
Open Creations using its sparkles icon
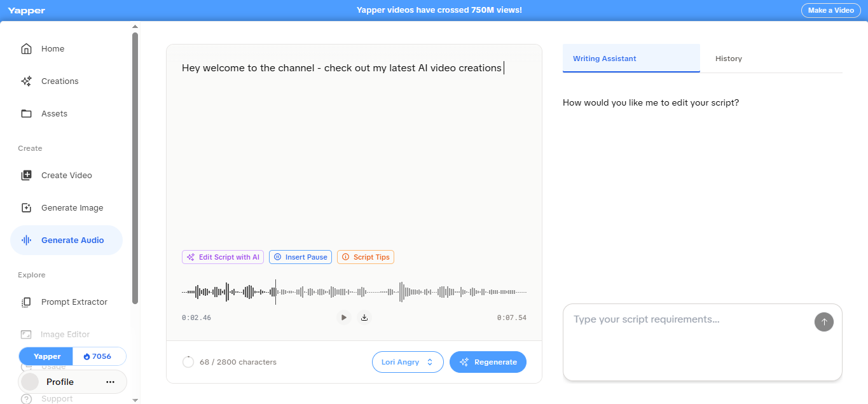point(27,81)
